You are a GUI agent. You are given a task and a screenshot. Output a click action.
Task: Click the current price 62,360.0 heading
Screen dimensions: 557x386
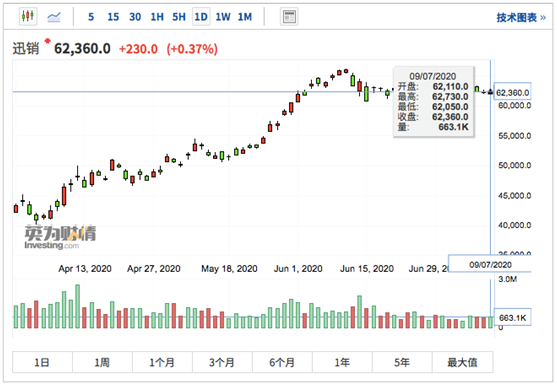click(82, 49)
